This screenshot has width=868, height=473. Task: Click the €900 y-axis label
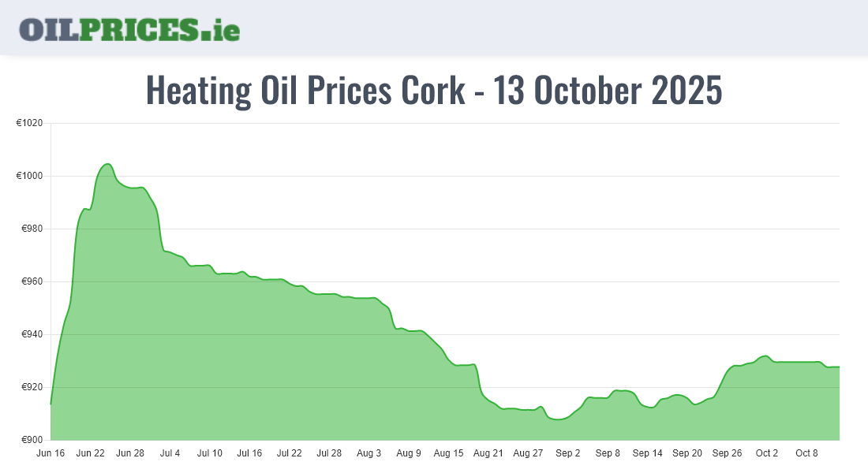click(x=31, y=440)
